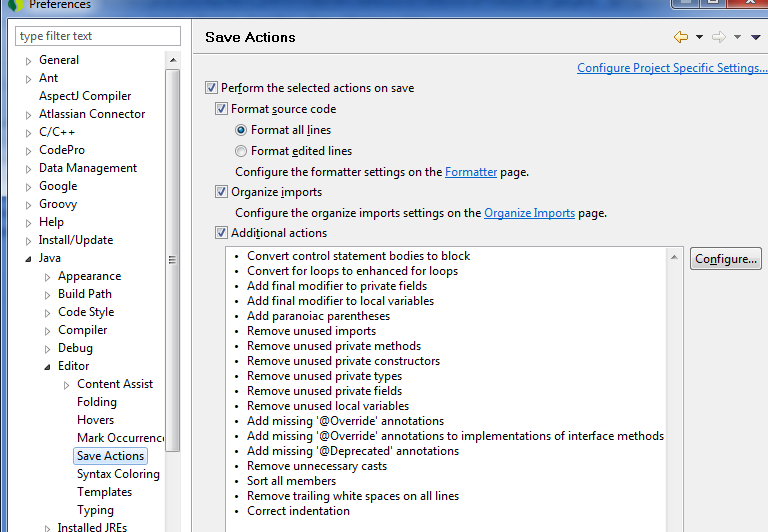Click 'Remove unused imports' list entry

[312, 331]
